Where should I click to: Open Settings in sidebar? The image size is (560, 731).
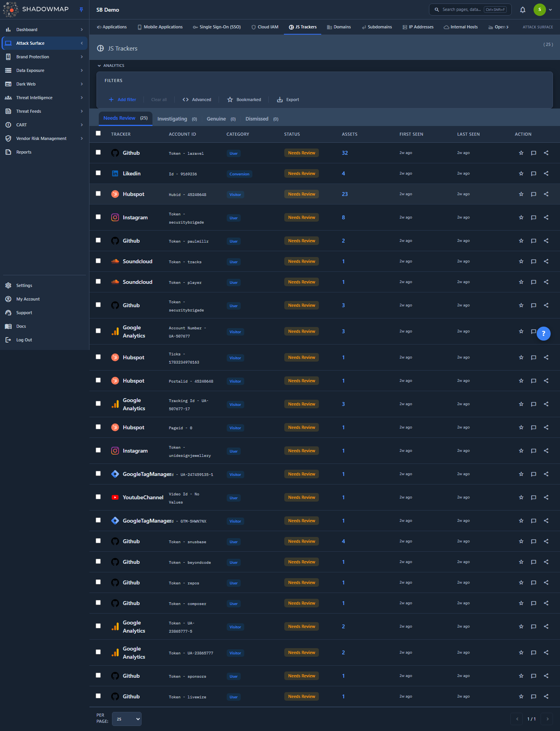[24, 285]
